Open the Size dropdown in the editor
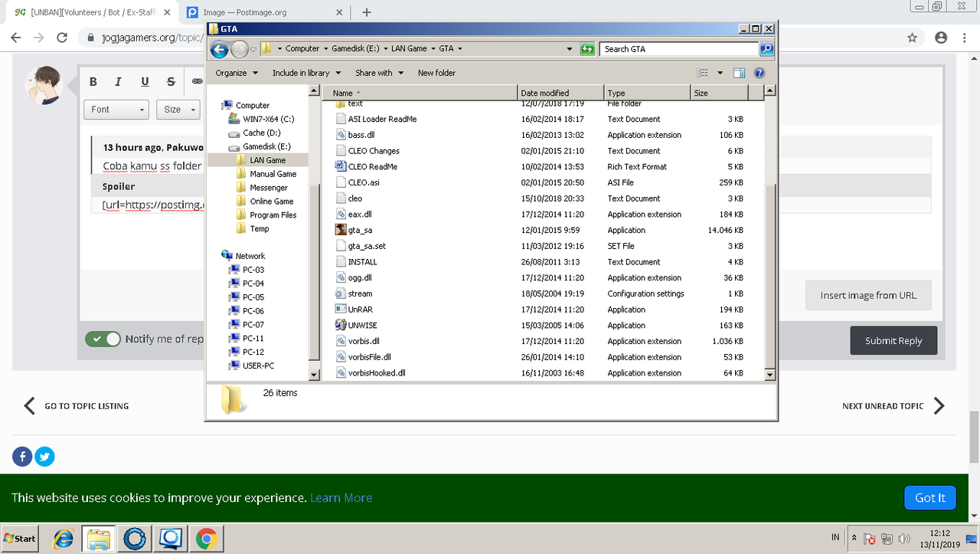This screenshot has height=554, width=980. pyautogui.click(x=178, y=110)
